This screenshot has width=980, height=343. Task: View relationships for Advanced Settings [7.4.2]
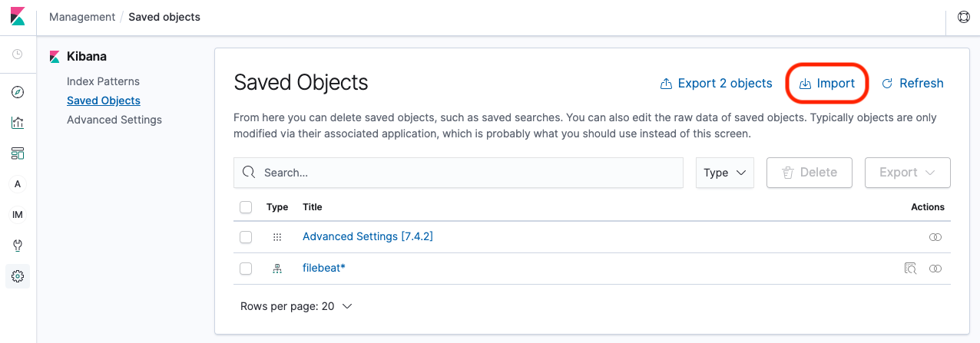[935, 238]
